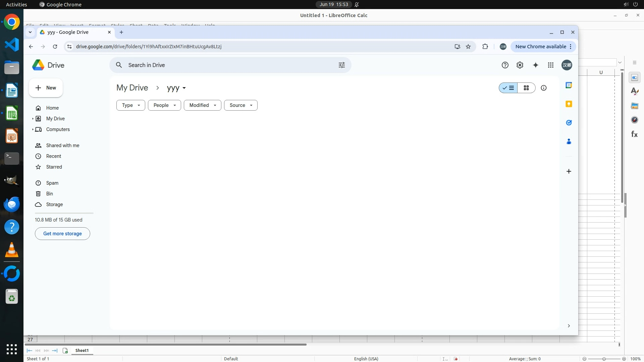Open the Type filter dropdown
Viewport: 644px width, 362px height.
130,105
